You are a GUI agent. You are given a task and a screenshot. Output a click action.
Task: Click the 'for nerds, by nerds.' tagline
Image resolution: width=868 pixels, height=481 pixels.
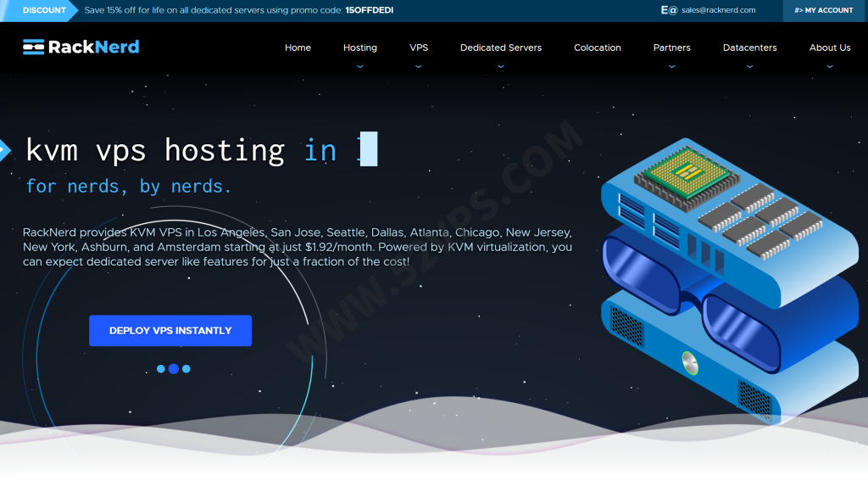click(x=129, y=186)
